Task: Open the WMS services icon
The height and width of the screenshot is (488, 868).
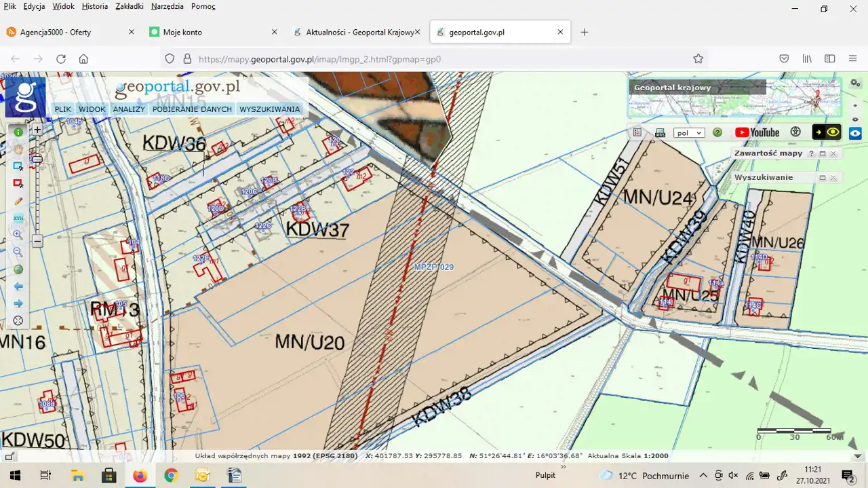Action: point(660,132)
